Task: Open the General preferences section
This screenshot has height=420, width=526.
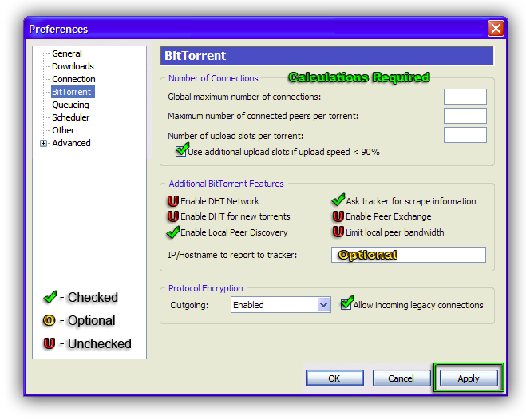Action: pos(67,53)
